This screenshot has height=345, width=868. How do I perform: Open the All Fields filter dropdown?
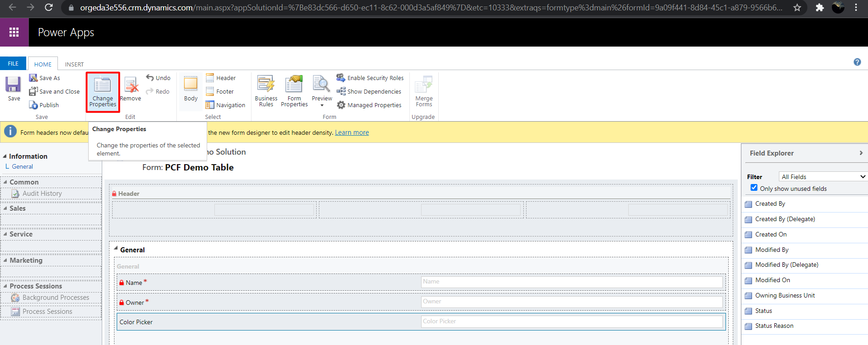point(823,177)
